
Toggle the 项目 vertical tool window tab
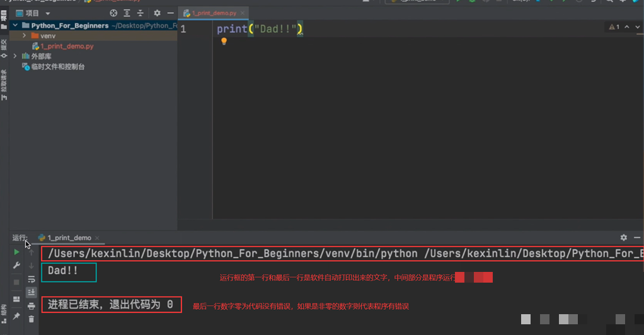(x=4, y=20)
